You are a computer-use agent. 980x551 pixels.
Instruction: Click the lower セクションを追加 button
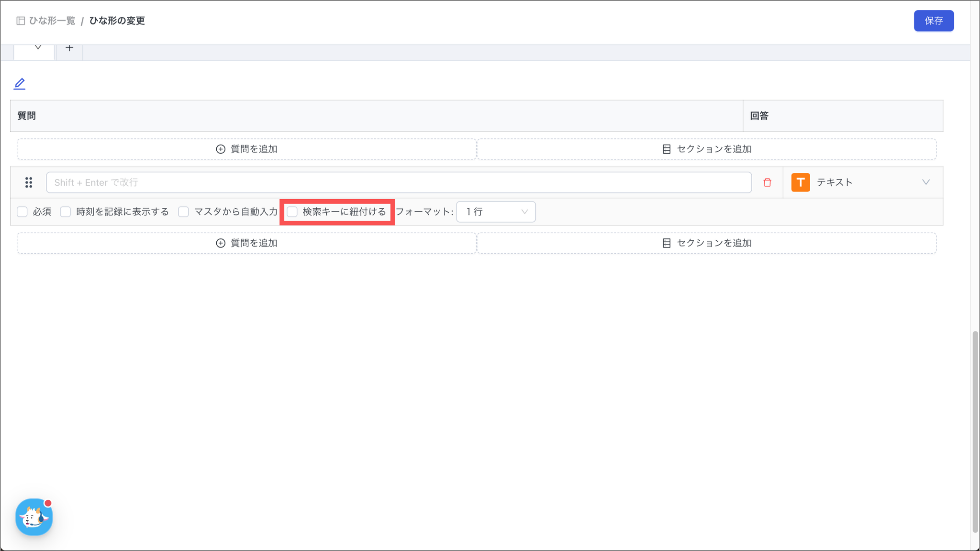tap(706, 243)
